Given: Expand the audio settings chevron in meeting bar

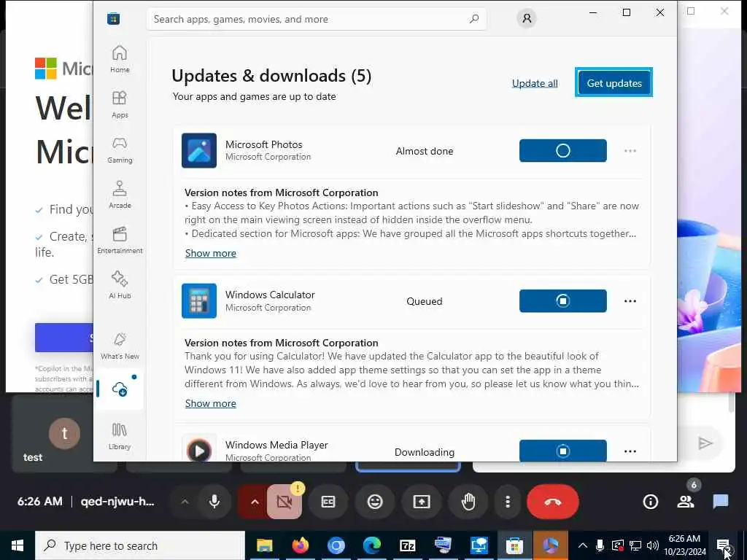Looking at the screenshot, I should 185,502.
